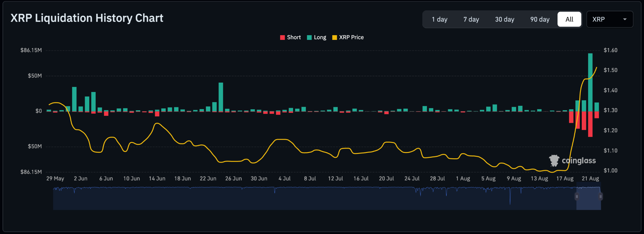Click the 18 Jun date label
Image resolution: width=644 pixels, height=234 pixels.
182,179
